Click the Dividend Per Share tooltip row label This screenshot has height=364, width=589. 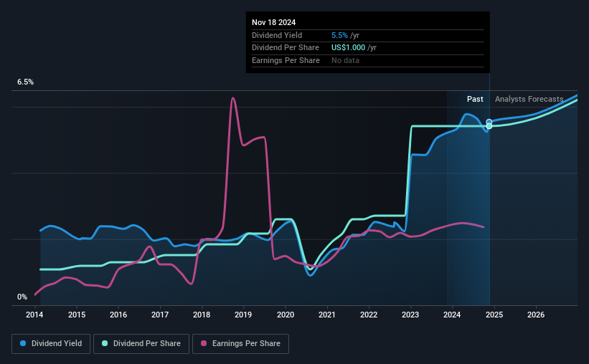[286, 48]
